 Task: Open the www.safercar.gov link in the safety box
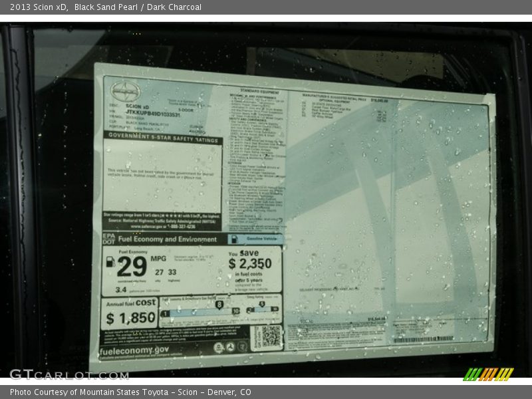point(147,226)
